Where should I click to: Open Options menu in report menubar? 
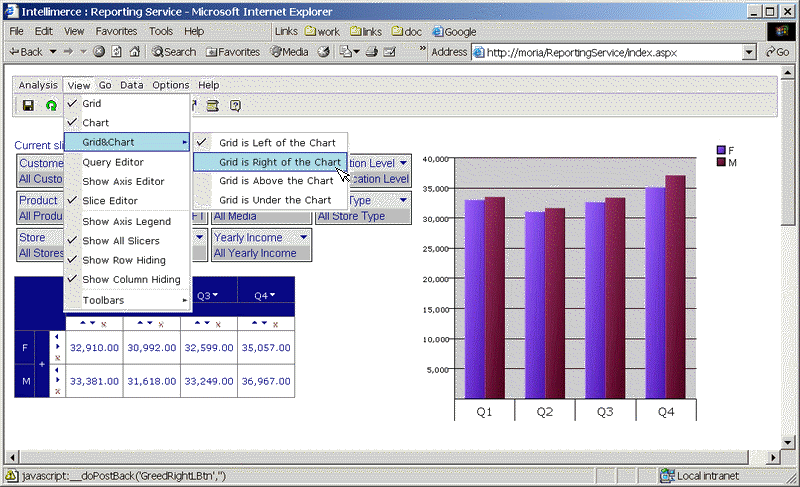171,85
